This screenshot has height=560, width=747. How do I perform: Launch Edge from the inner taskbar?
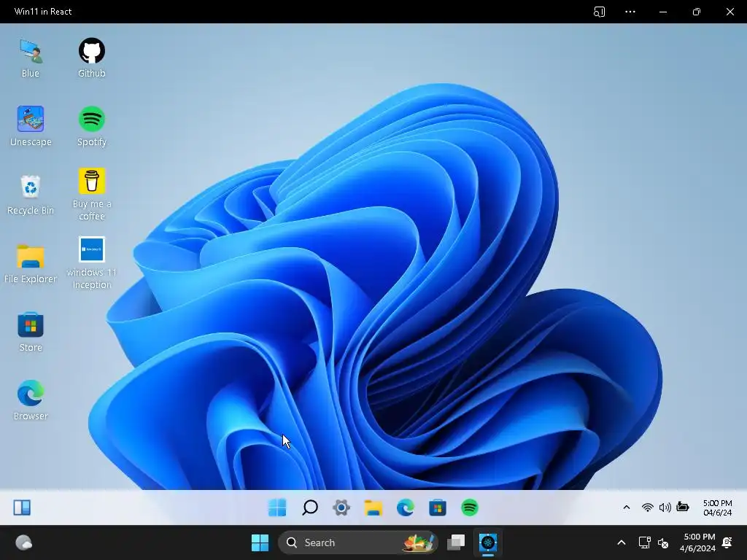click(406, 507)
